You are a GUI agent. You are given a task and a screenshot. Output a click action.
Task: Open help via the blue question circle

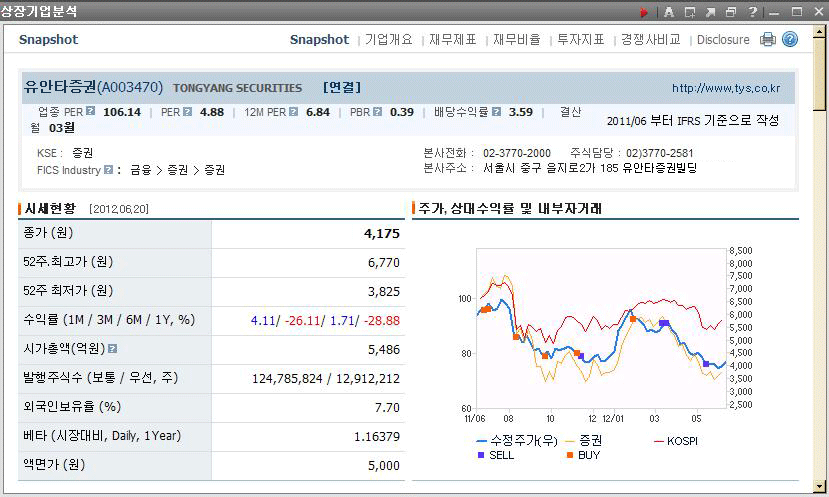tap(790, 39)
